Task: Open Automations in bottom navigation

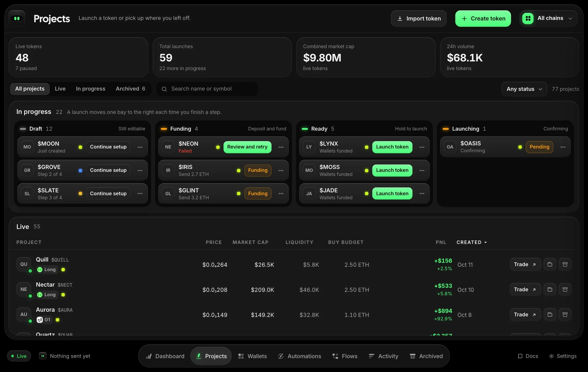Action: (x=299, y=356)
